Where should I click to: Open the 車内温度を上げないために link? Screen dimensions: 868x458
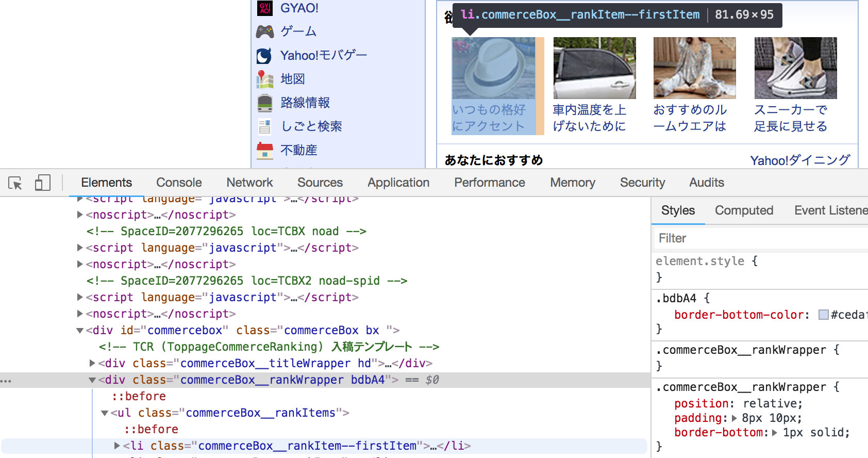(590, 118)
